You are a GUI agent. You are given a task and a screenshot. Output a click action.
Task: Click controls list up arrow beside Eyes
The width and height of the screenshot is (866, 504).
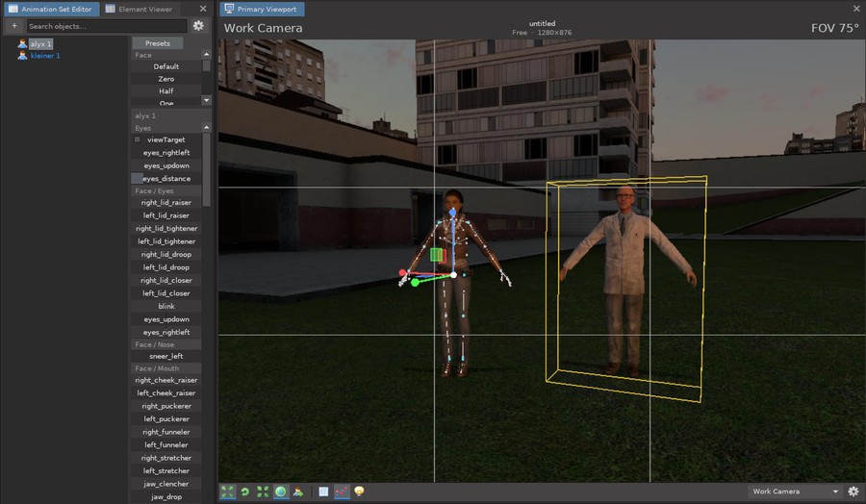[207, 128]
